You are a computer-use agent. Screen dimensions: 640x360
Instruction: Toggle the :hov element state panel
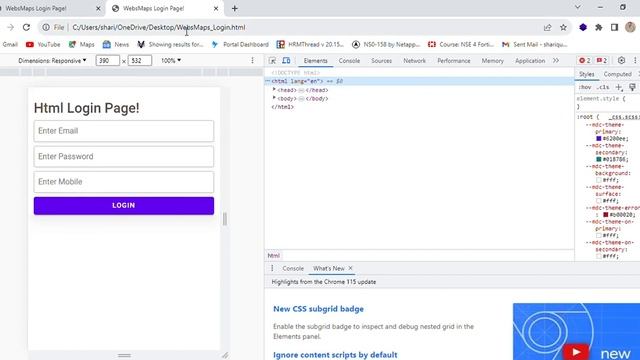584,87
